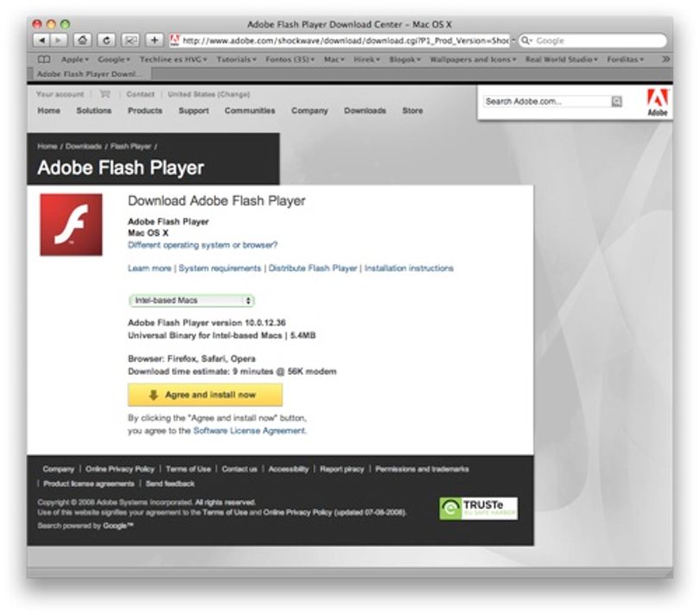Click the Agree and install now button
The height and width of the screenshot is (615, 700).
point(205,395)
